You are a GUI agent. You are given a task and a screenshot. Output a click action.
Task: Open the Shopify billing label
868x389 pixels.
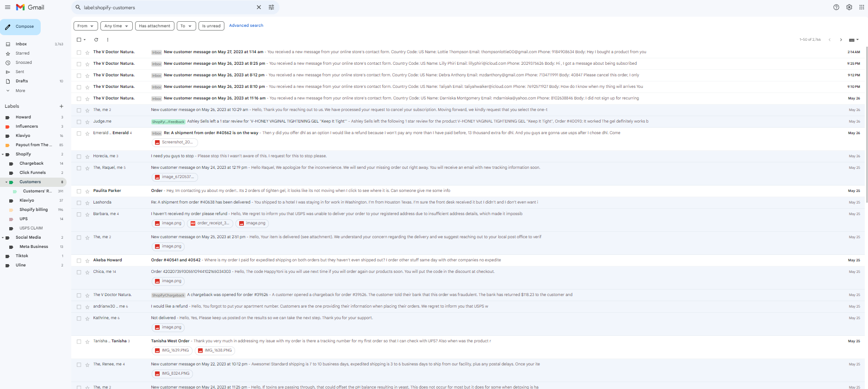[x=33, y=210]
